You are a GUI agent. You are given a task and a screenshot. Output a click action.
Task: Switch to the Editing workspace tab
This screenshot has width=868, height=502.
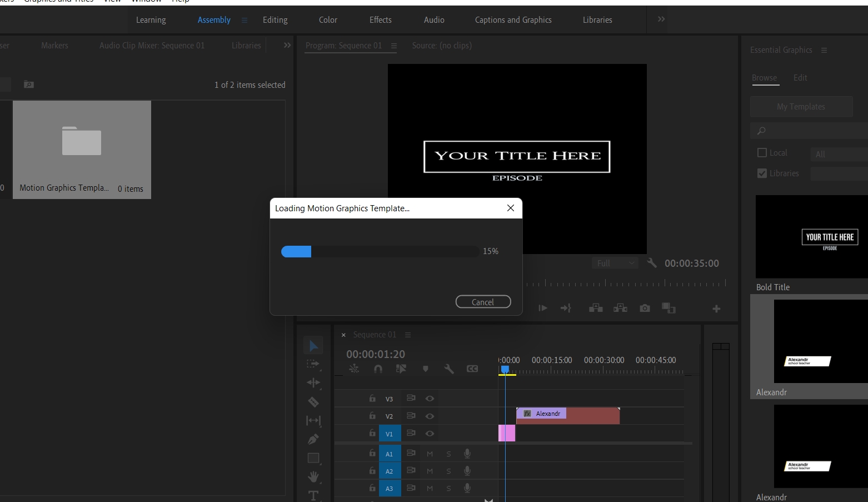(x=275, y=20)
